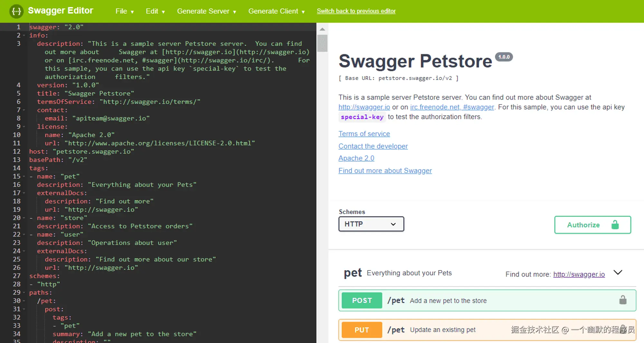Image resolution: width=644 pixels, height=343 pixels.
Task: Click Find out more about Swagger
Action: click(x=385, y=171)
